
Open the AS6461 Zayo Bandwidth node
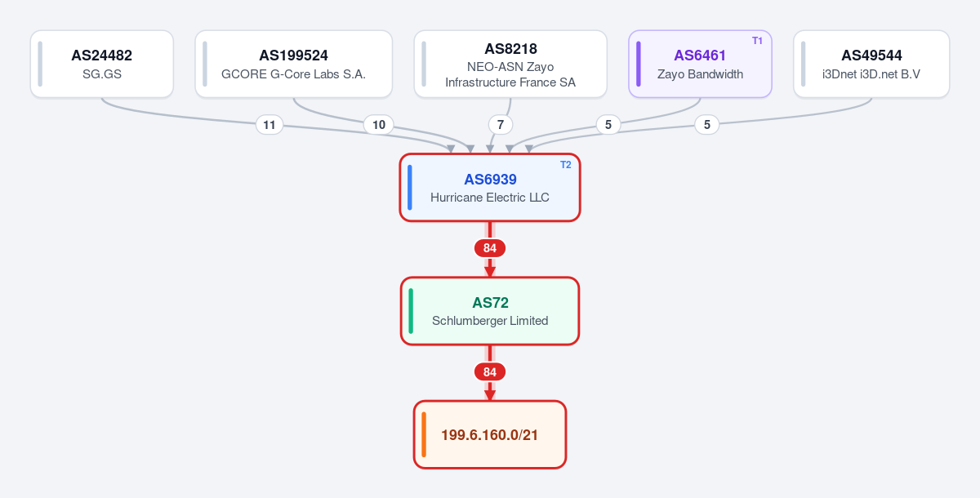tap(701, 64)
